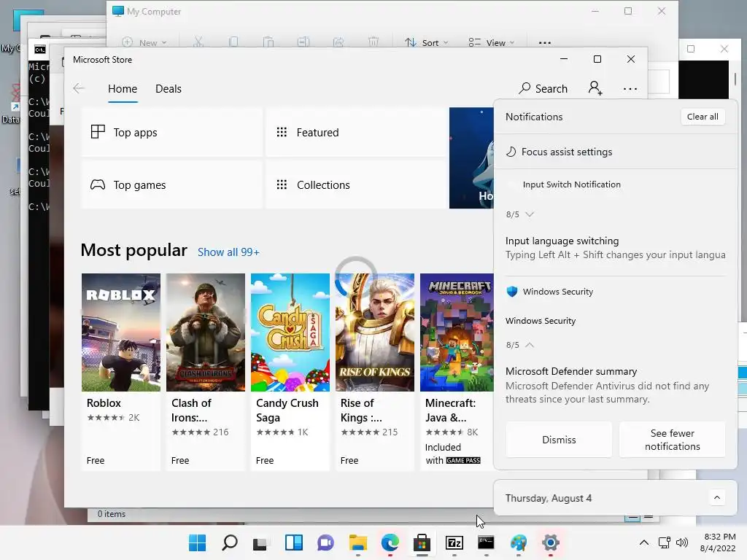Collapse the Windows Security notification group
The image size is (747, 560).
[530, 345]
